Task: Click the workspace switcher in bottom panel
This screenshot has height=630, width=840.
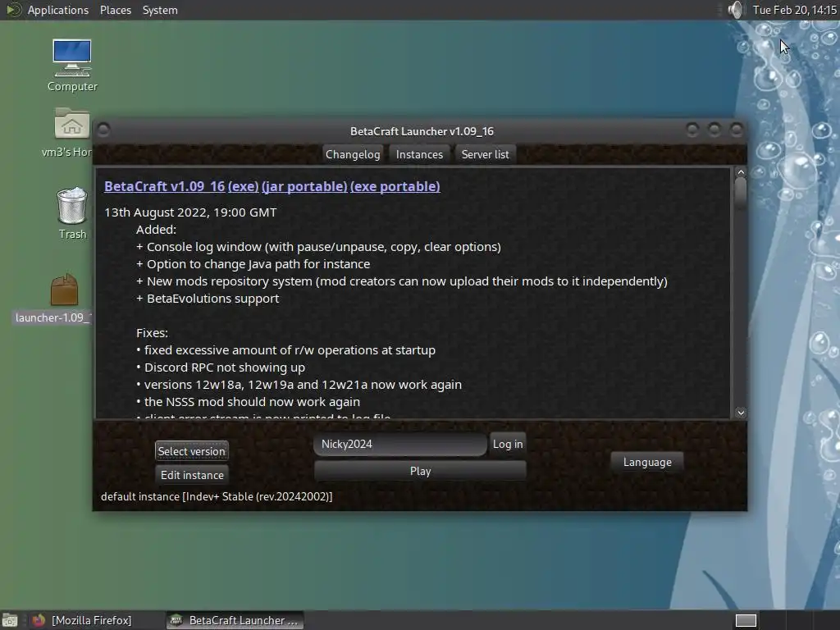Action: [x=746, y=620]
